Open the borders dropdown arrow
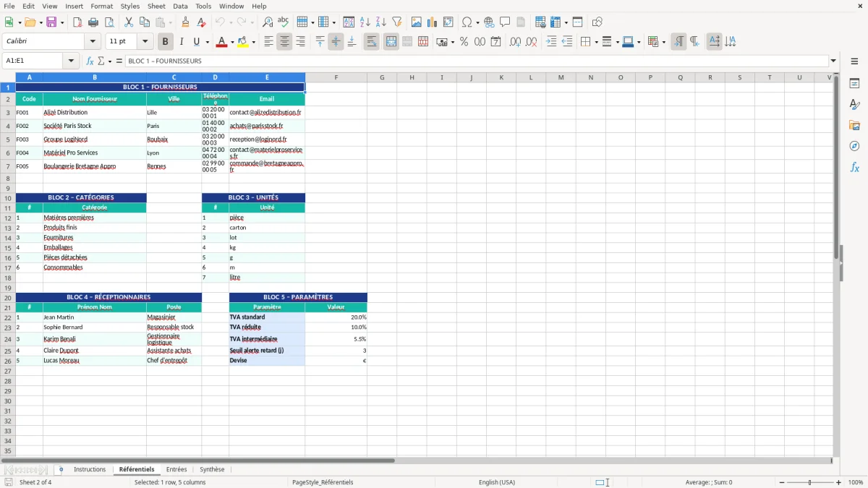This screenshot has width=868, height=488. click(596, 42)
